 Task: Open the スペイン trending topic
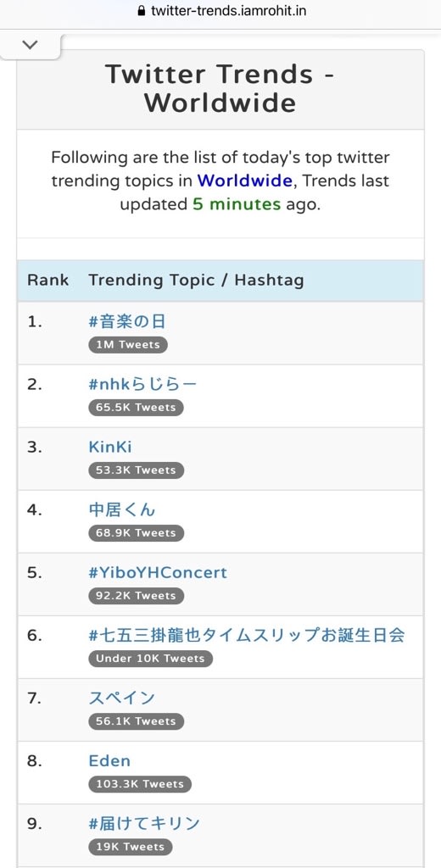pyautogui.click(x=121, y=698)
